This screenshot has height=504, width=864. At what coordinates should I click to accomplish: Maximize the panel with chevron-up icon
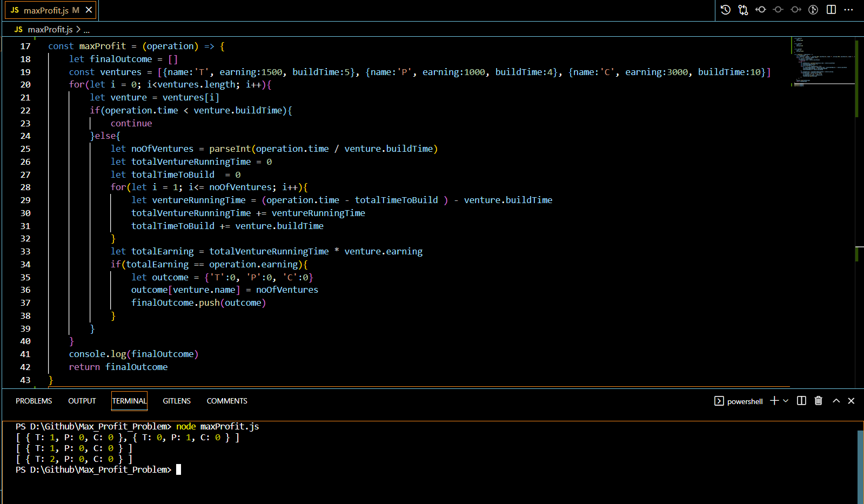pyautogui.click(x=836, y=400)
